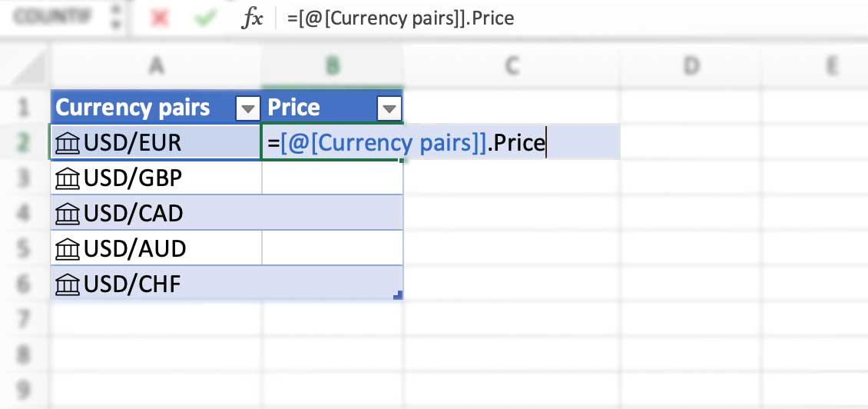
Task: Click the bank icon beside USD/CHF
Action: coord(68,284)
